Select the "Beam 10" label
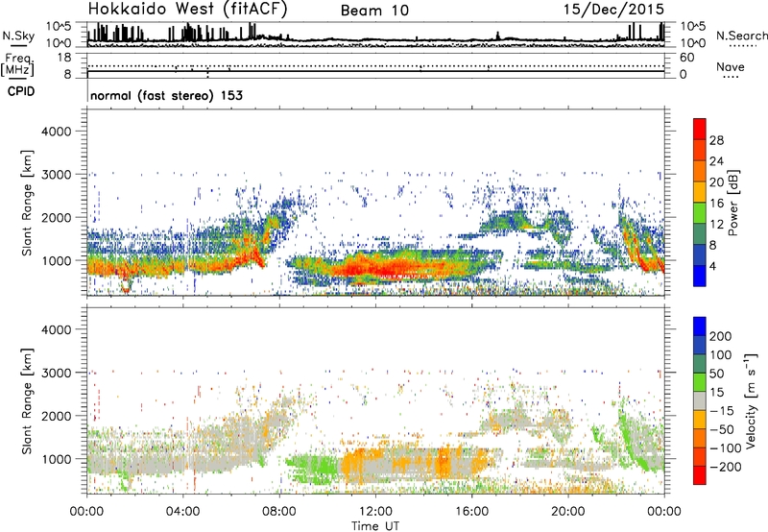 374,11
